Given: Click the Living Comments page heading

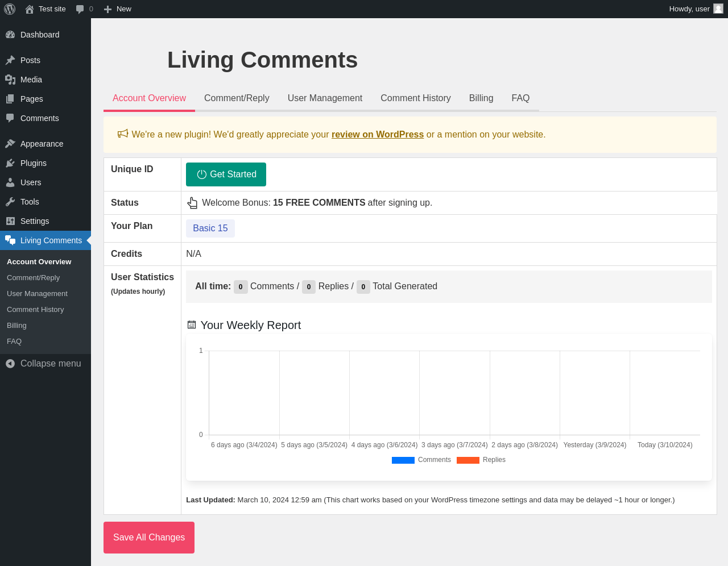Looking at the screenshot, I should click(262, 60).
